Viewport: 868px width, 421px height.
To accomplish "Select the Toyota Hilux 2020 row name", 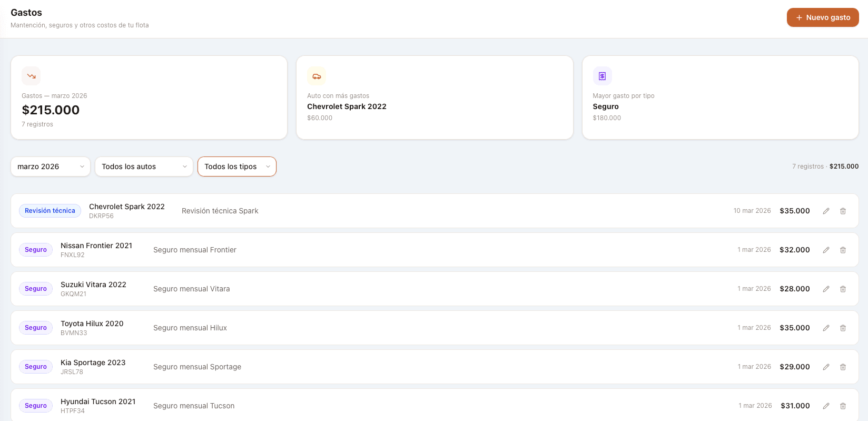I will click(x=92, y=324).
